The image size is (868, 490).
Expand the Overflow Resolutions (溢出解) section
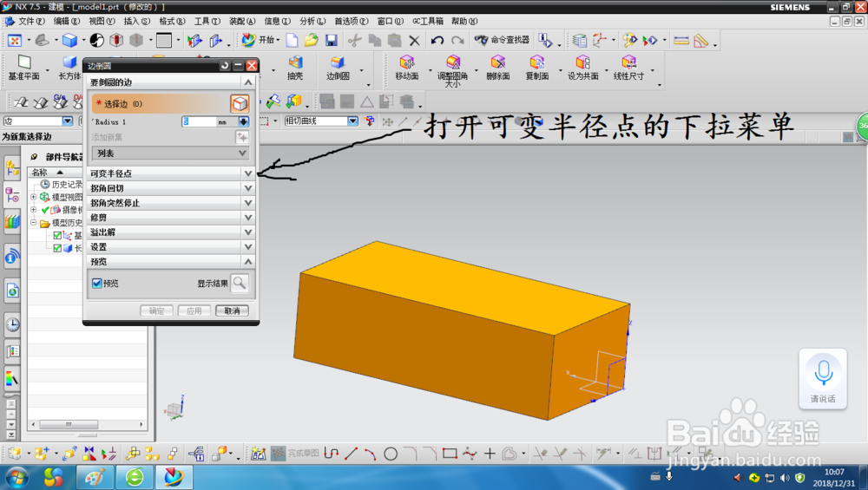tap(170, 232)
